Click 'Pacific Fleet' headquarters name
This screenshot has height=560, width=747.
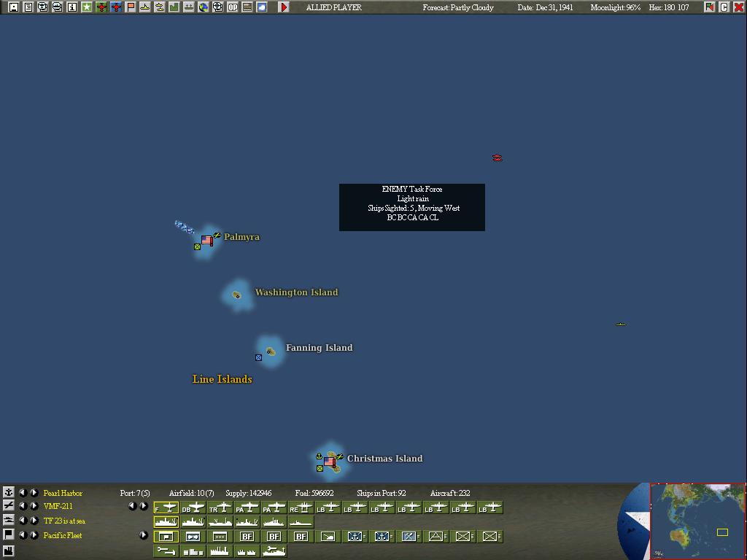(x=63, y=535)
